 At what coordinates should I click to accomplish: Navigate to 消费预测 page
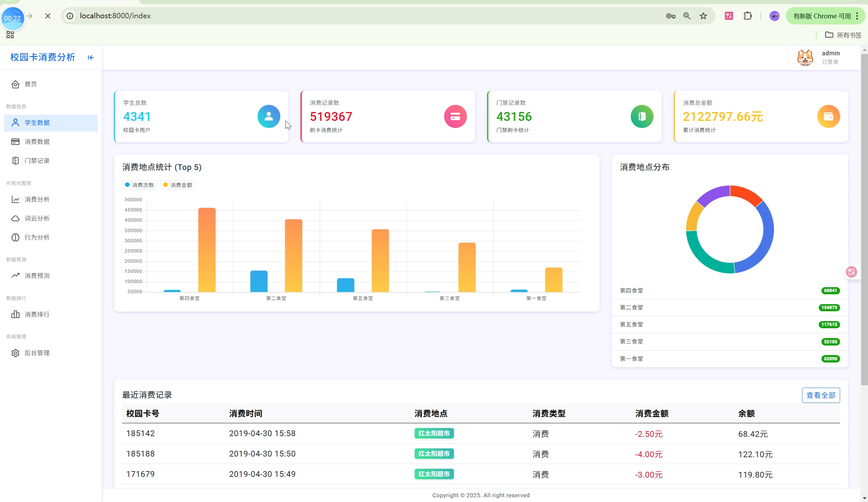pyautogui.click(x=37, y=276)
